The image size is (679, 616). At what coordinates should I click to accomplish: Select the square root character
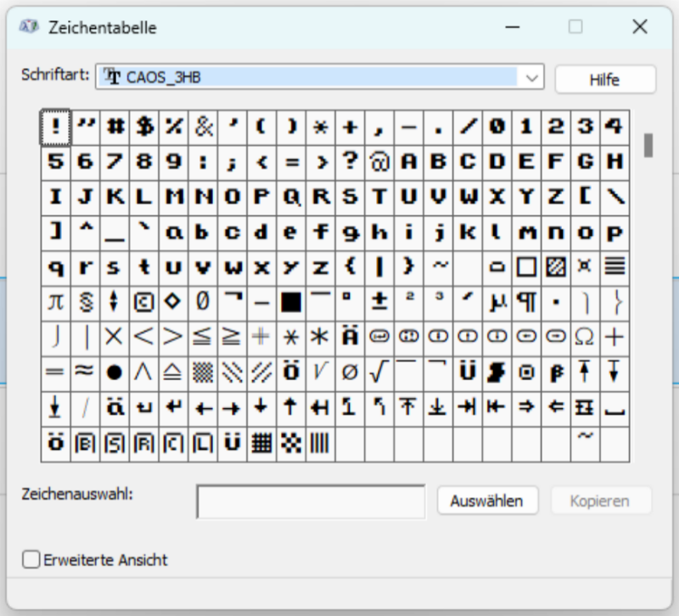379,372
